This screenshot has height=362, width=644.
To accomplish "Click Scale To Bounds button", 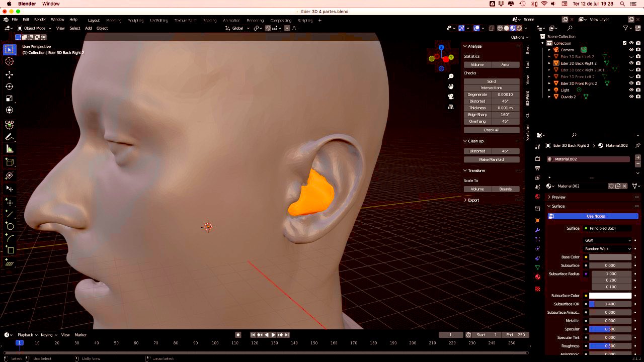I will click(506, 189).
